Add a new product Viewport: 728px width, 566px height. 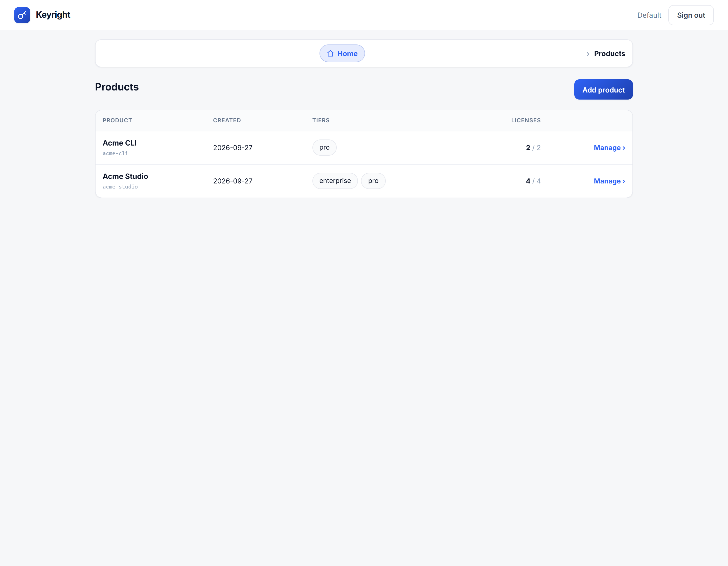(x=603, y=90)
